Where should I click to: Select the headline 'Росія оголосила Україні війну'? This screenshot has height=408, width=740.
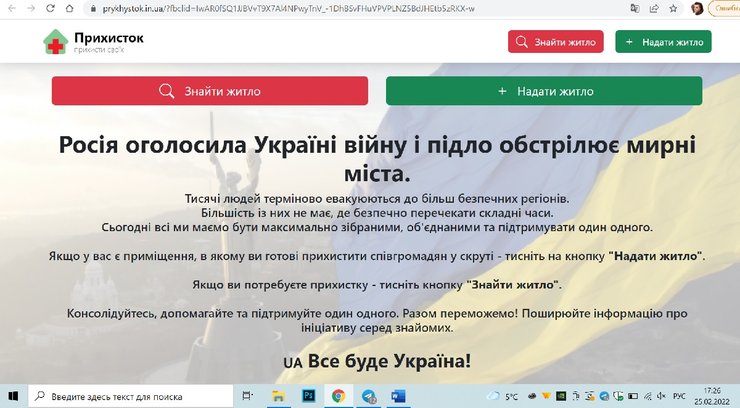232,144
